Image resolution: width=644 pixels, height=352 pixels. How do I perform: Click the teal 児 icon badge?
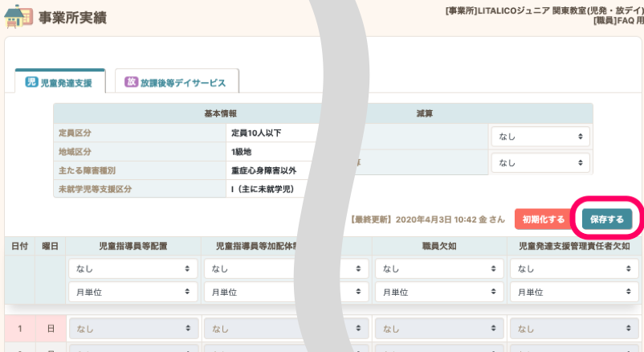click(x=31, y=83)
